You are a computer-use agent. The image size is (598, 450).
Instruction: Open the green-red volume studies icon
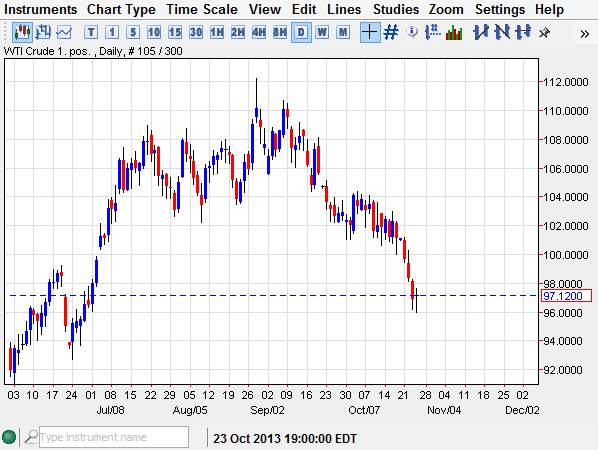(x=454, y=32)
